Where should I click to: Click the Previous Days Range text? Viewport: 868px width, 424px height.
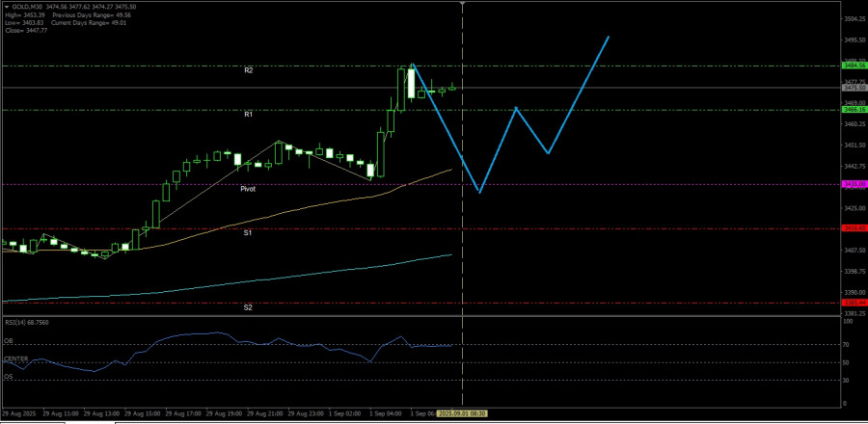83,14
